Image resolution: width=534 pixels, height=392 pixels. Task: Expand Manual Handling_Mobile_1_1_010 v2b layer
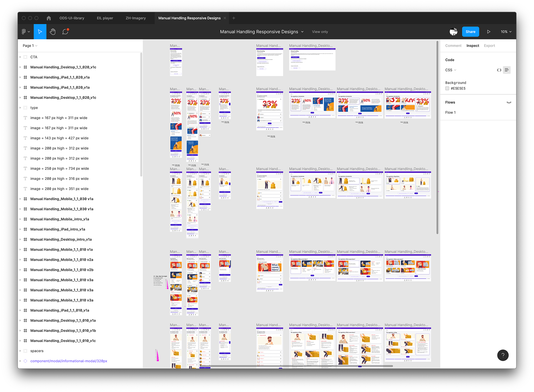20,270
